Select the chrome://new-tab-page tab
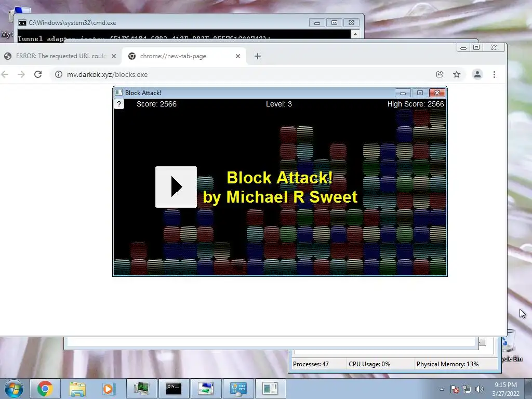This screenshot has width=532, height=399. click(184, 56)
